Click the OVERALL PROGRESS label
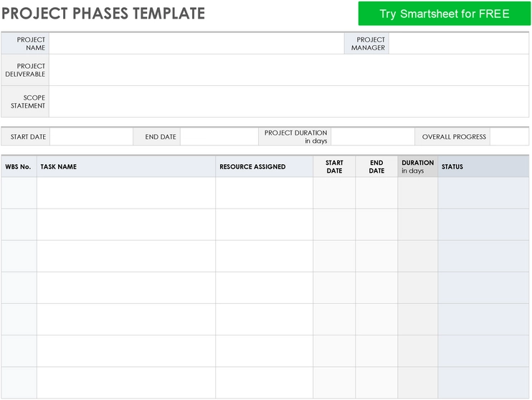The height and width of the screenshot is (400, 532). 454,137
